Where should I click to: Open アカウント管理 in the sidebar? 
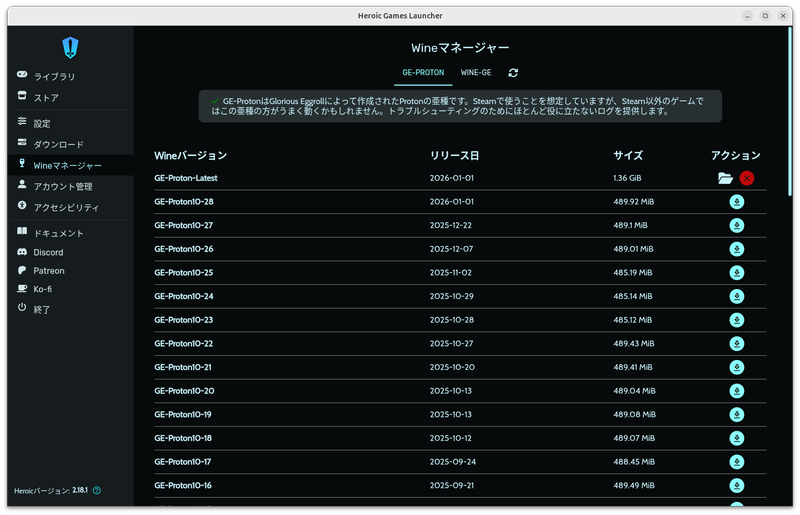coord(70,186)
